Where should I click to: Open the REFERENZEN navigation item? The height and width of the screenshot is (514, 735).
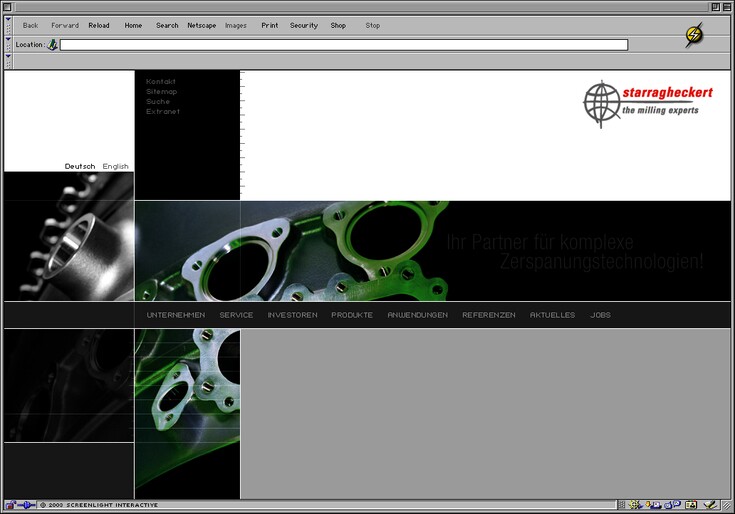489,315
